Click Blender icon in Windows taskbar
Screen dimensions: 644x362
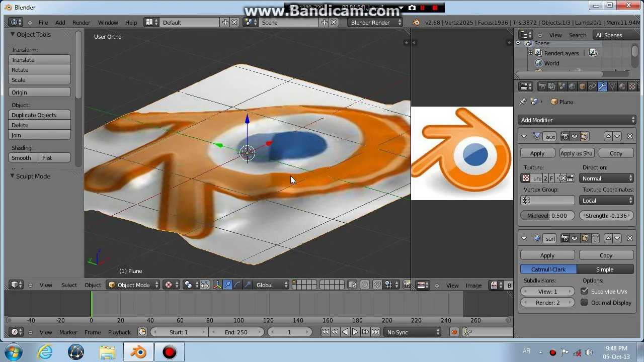(138, 352)
